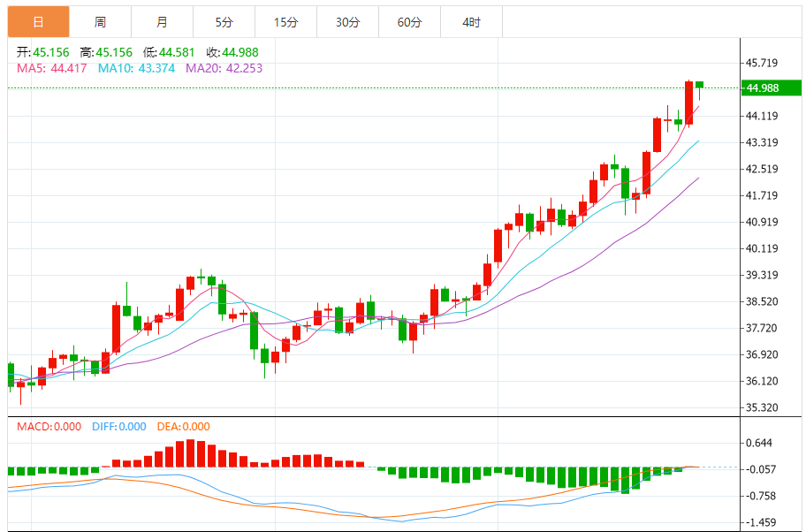Click the 37.720 price axis label
Viewport: 806px width, 532px height.
coord(762,328)
